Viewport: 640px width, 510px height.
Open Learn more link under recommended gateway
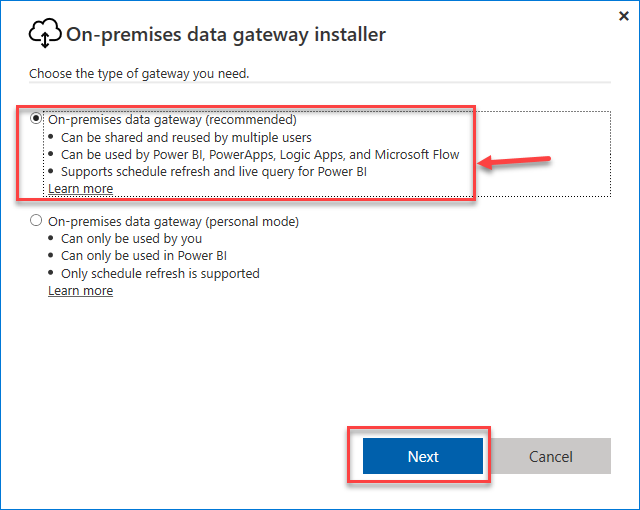(80, 189)
